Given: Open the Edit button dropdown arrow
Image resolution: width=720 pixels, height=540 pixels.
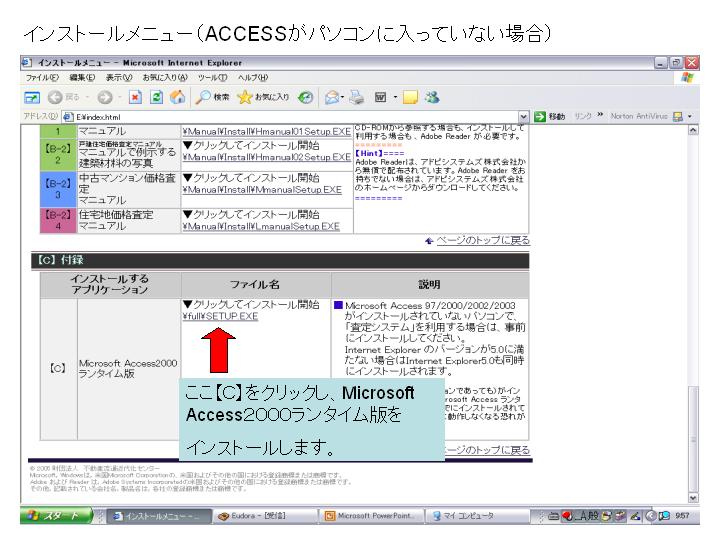Looking at the screenshot, I should [x=395, y=97].
